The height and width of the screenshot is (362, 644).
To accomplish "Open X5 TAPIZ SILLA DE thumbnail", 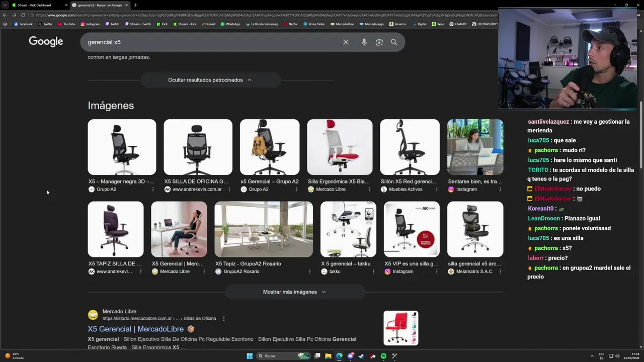I will [x=116, y=229].
